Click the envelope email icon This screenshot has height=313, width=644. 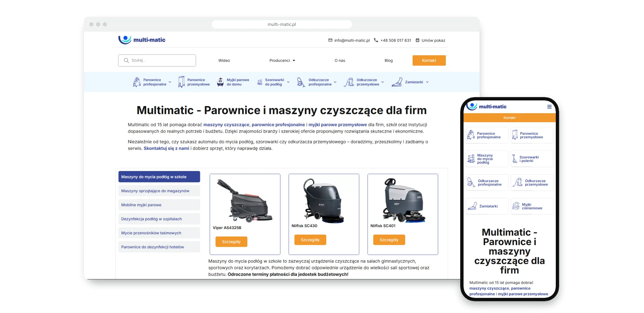click(330, 40)
